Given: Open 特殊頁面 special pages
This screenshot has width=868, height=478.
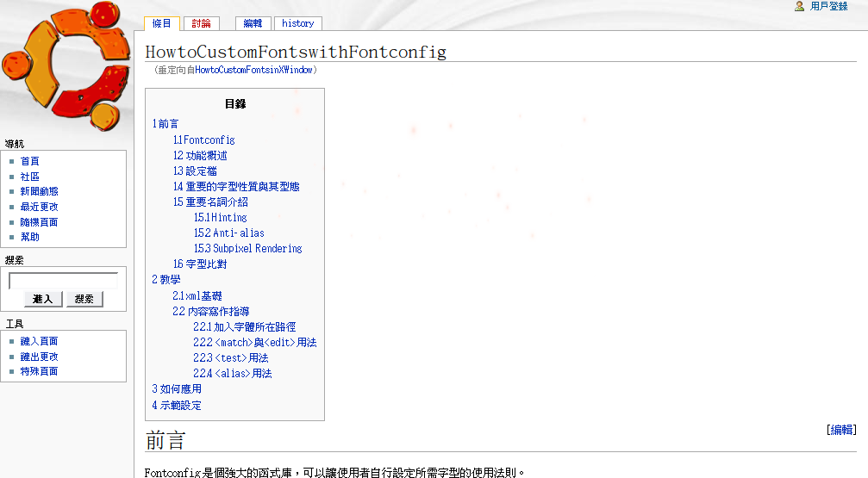Looking at the screenshot, I should click(x=40, y=371).
